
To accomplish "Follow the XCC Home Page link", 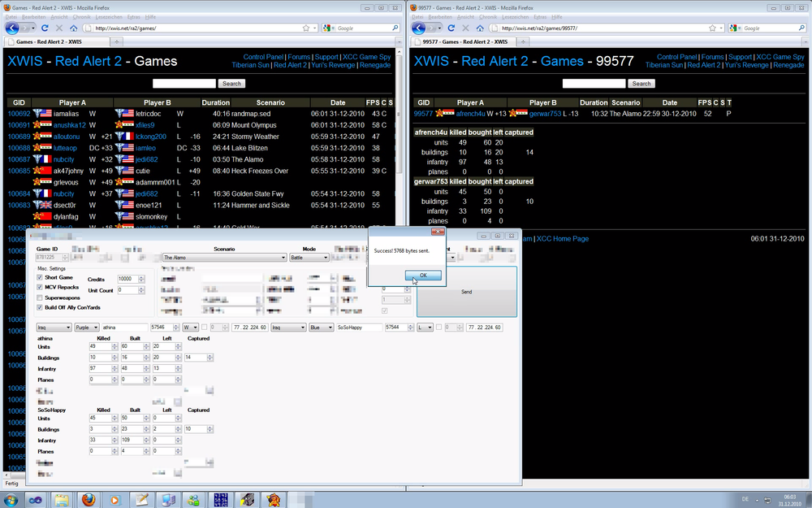I will point(563,239).
